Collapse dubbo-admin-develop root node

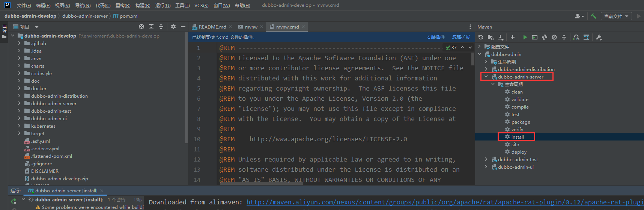13,36
